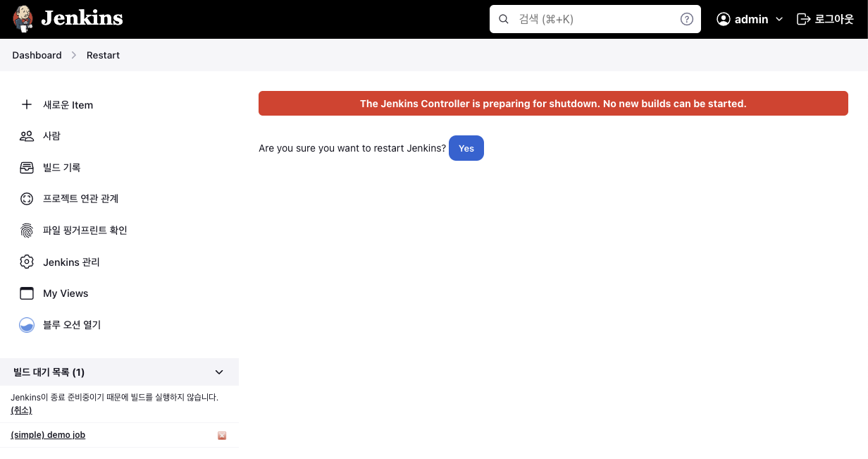This screenshot has height=459, width=868.
Task: Expand the admin dropdown chevron
Action: tap(779, 19)
